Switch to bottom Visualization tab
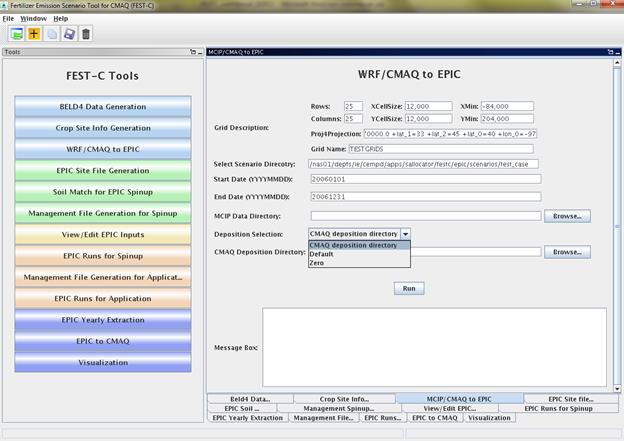Image resolution: width=624 pixels, height=441 pixels. (489, 418)
